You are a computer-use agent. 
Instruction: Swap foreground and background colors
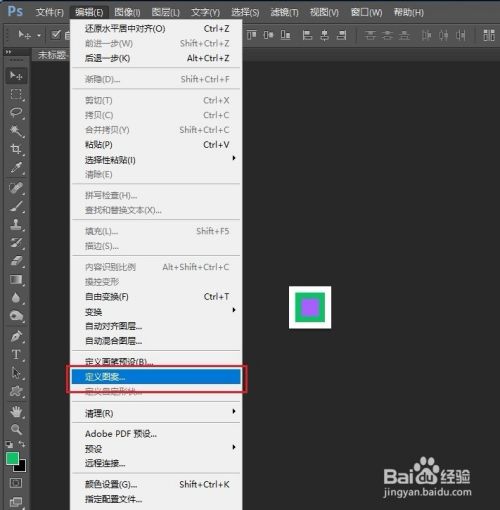(22, 444)
